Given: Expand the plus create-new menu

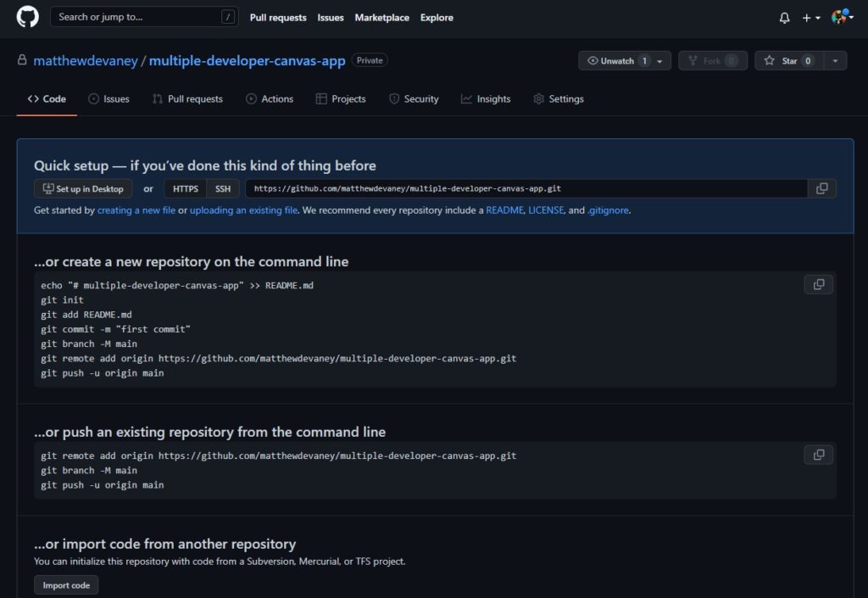Looking at the screenshot, I should [x=811, y=18].
